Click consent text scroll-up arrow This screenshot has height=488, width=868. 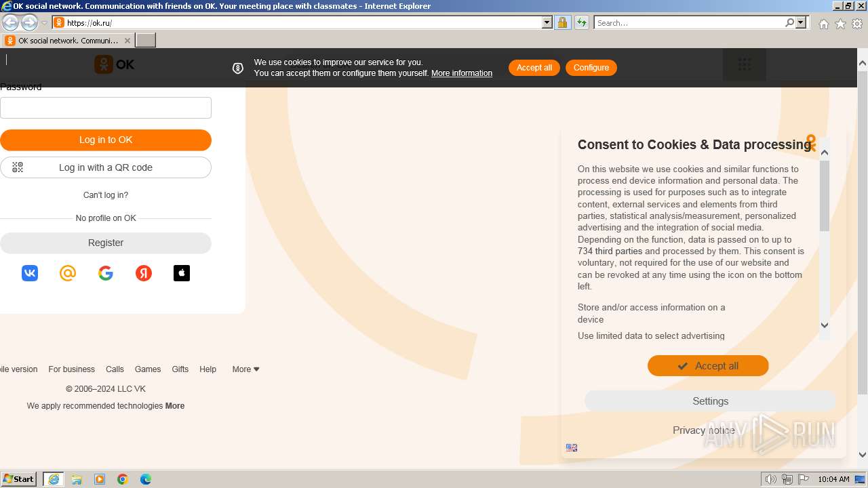click(x=825, y=152)
